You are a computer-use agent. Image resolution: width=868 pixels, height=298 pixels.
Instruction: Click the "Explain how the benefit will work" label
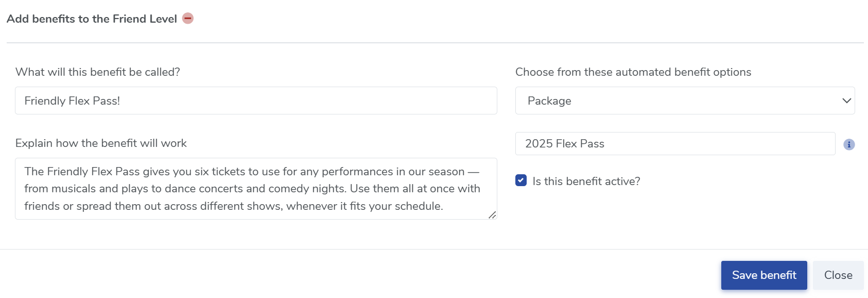point(101,143)
